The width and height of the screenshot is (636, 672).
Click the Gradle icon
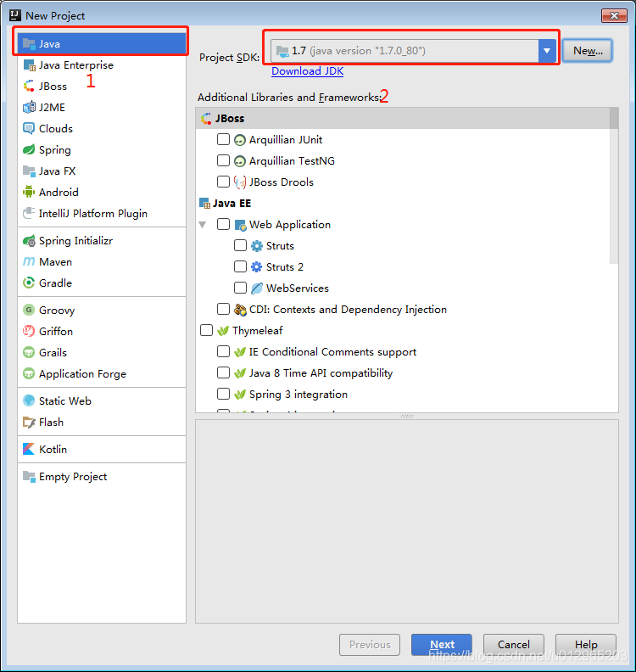(29, 283)
